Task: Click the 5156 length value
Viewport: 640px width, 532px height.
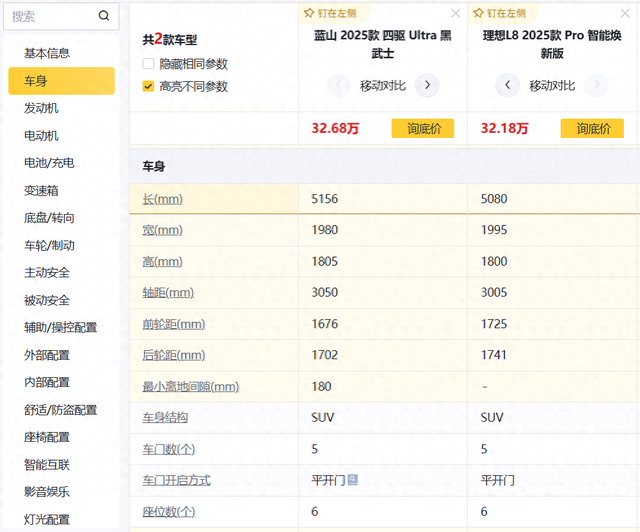Action: [x=325, y=199]
